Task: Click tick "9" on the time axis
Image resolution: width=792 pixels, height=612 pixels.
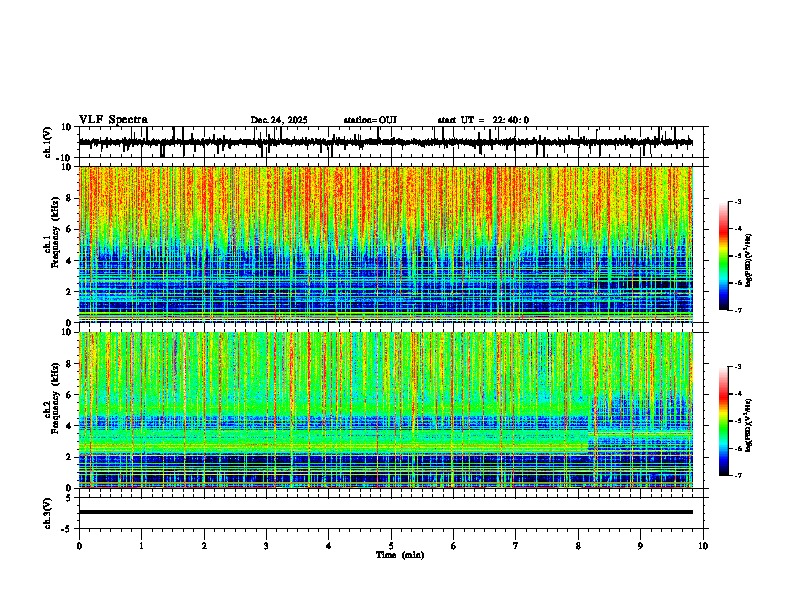Action: [640, 546]
